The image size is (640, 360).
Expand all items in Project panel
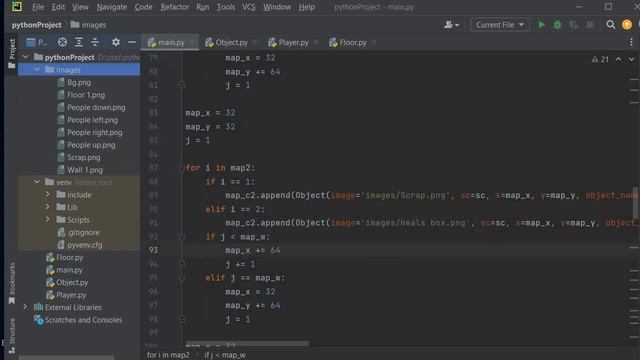(79, 42)
